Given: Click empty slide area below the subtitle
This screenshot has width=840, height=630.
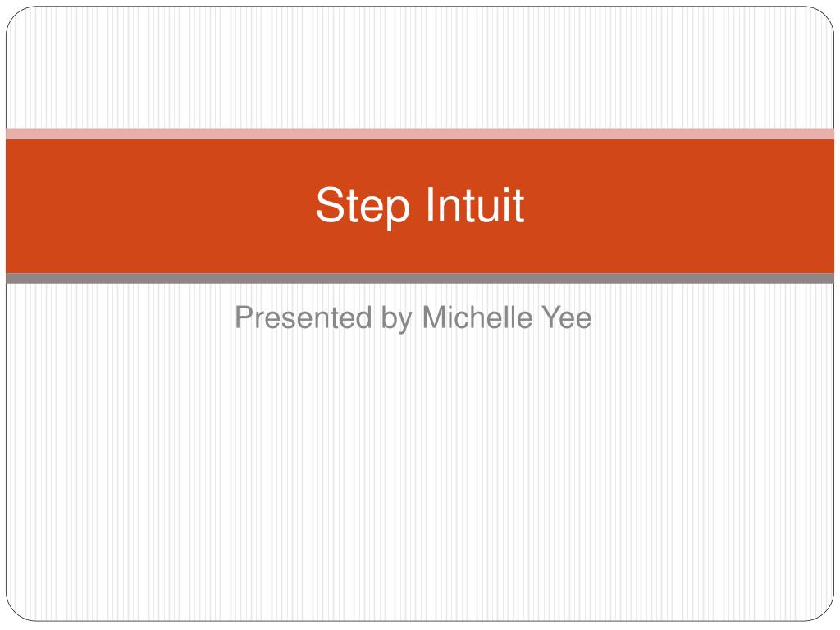Looking at the screenshot, I should click(x=420, y=477).
